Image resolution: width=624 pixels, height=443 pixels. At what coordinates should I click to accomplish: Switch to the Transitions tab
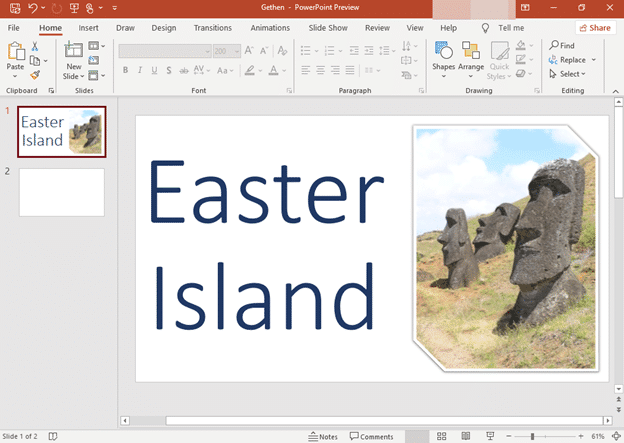tap(212, 28)
